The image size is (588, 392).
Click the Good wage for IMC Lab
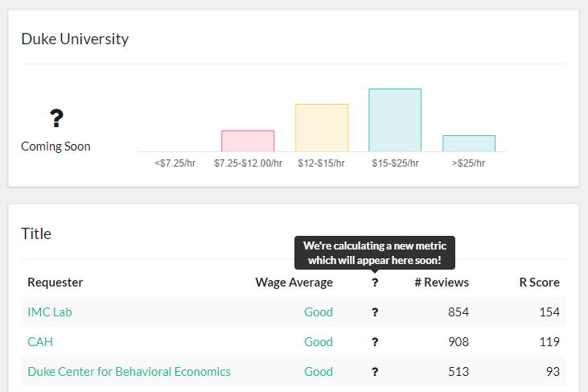click(x=319, y=312)
